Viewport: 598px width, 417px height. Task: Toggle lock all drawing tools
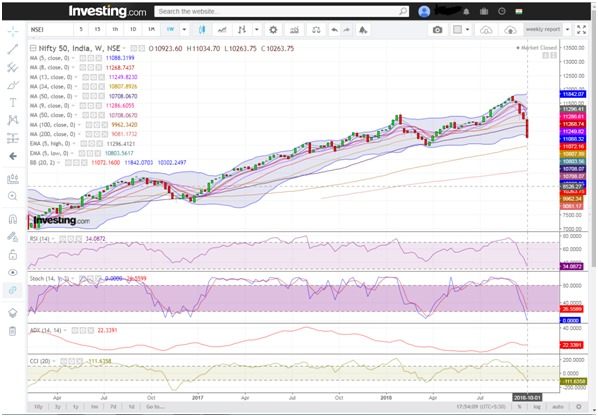click(13, 254)
